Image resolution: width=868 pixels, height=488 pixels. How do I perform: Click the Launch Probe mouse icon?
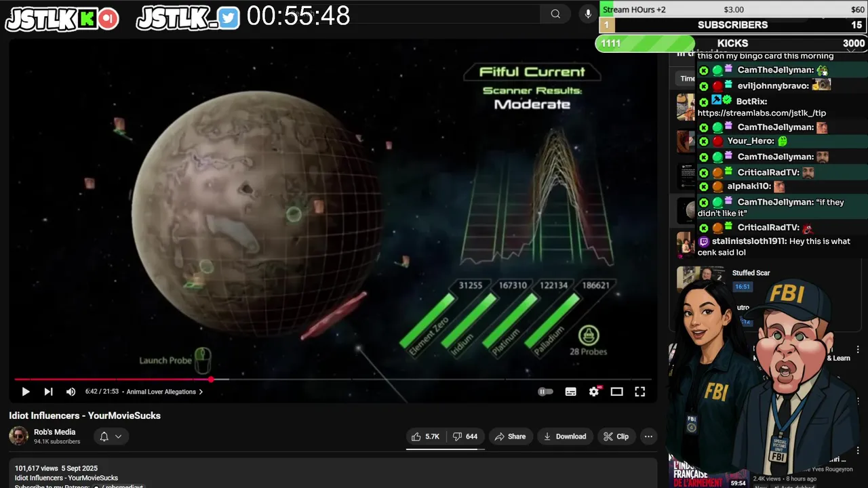[x=202, y=360]
